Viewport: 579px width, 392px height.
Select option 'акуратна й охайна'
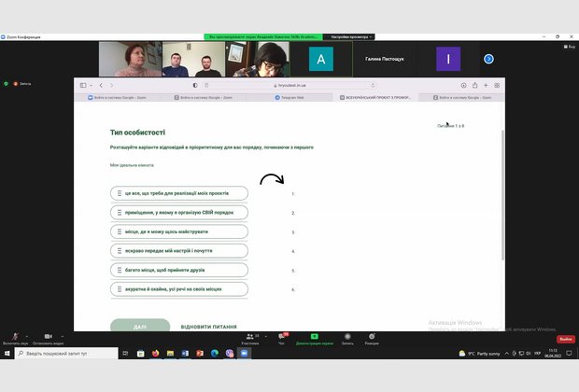coord(179,289)
